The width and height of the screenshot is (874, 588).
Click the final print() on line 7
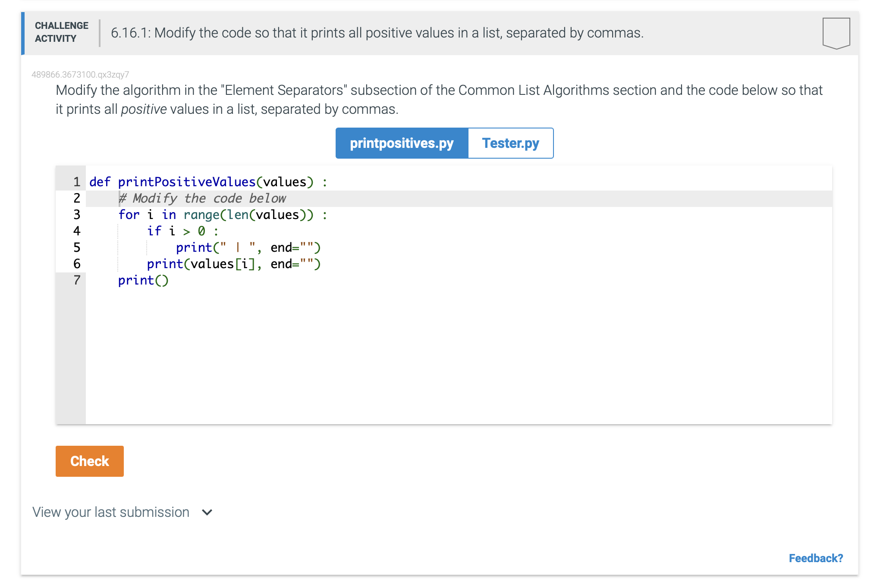click(143, 280)
